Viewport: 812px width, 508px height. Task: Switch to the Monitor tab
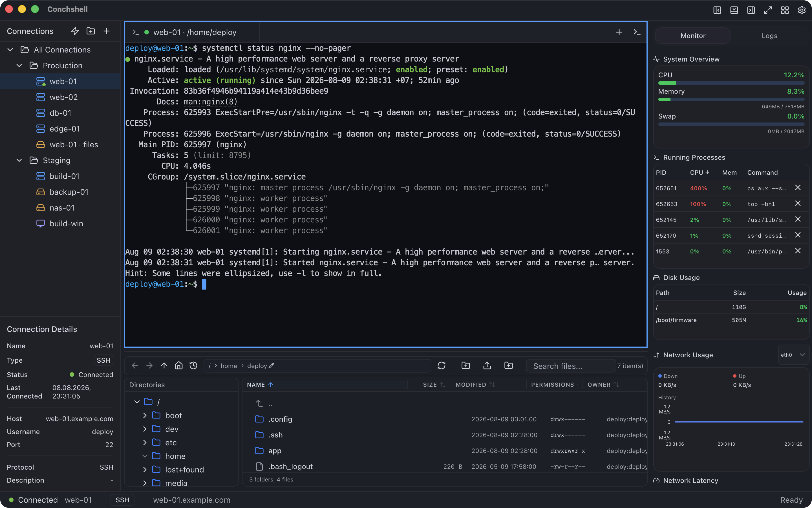693,36
